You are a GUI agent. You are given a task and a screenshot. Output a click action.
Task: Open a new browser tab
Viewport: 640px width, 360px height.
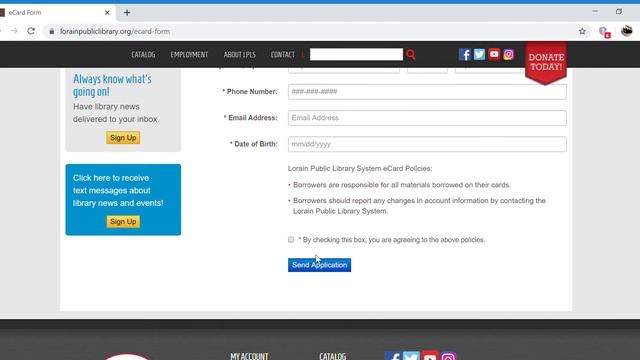tap(127, 13)
